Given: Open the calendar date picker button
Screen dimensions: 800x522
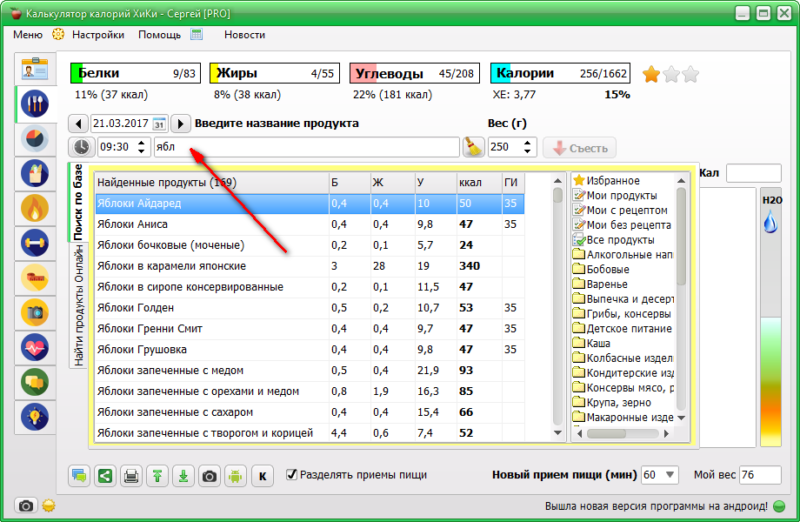Looking at the screenshot, I should pos(158,123).
